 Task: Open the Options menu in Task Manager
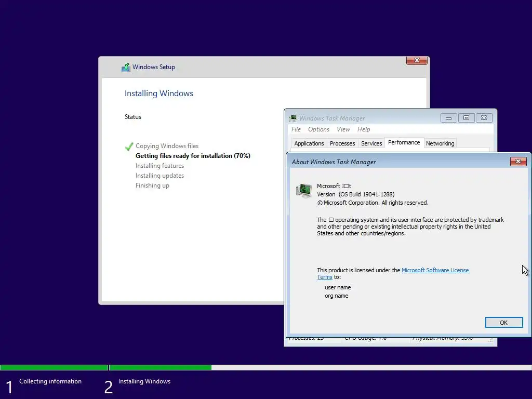click(x=318, y=129)
